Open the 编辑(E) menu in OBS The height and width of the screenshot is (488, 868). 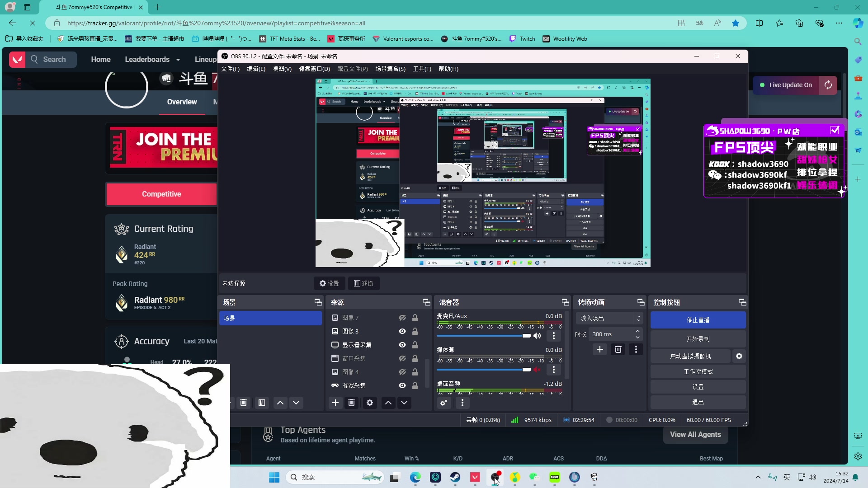256,69
